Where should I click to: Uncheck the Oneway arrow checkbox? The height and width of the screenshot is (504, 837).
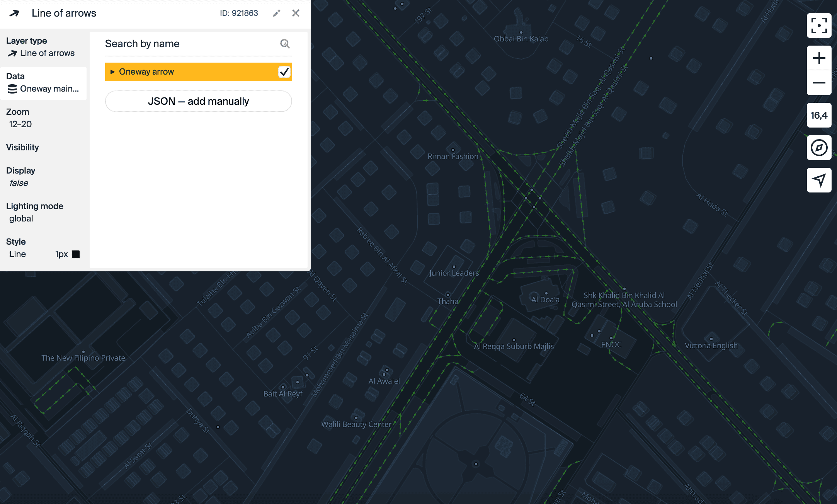click(284, 72)
